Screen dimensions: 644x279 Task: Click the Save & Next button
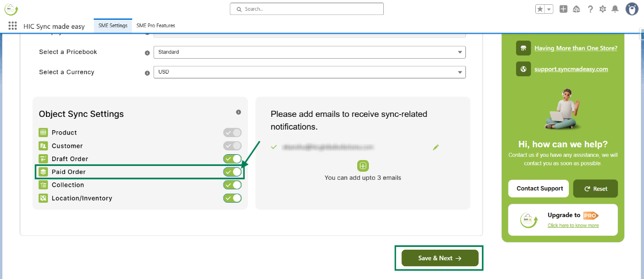440,258
